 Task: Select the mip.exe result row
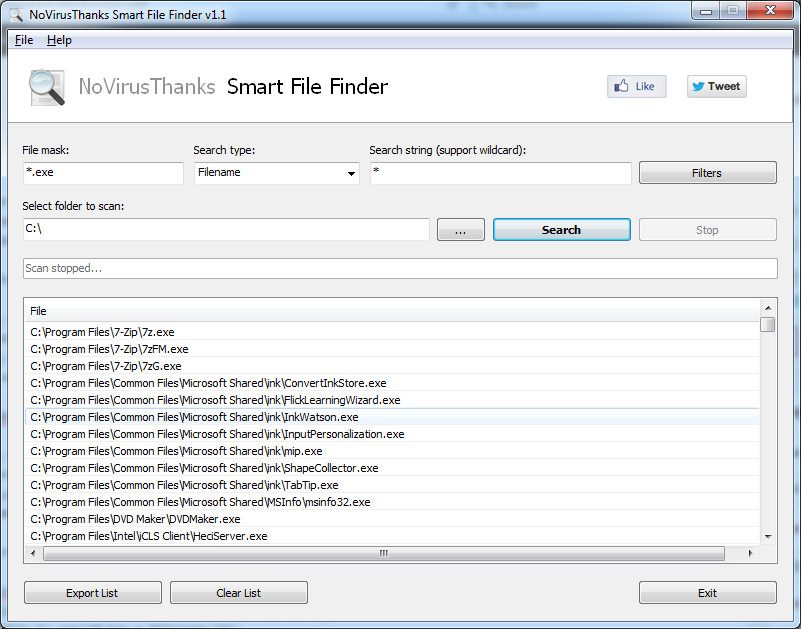coord(392,451)
